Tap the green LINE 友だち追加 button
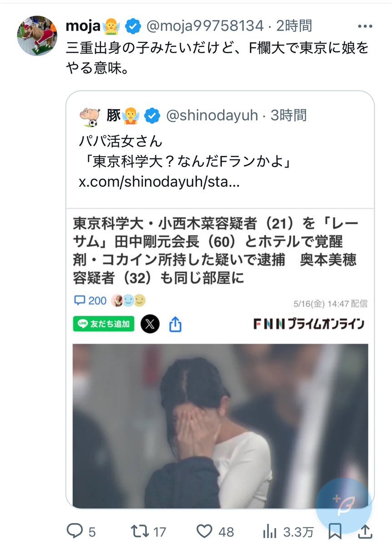This screenshot has height=545, width=392. click(104, 324)
